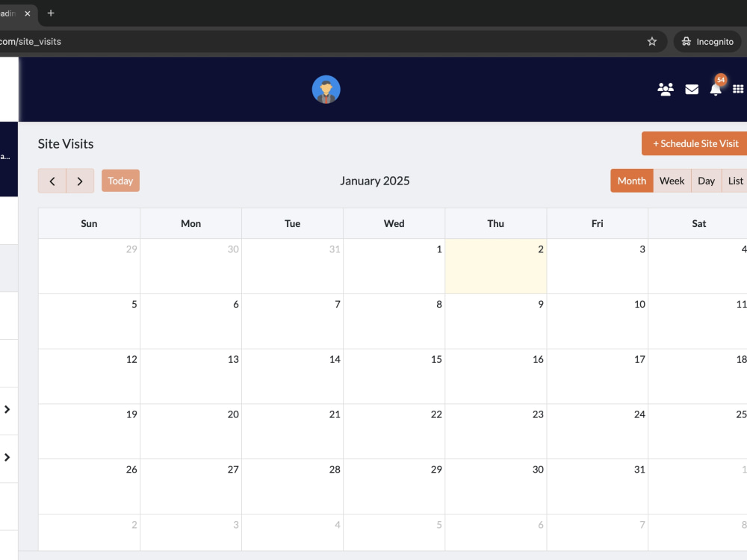Viewport: 747px width, 560px height.
Task: Select January 8 cell
Action: (394, 321)
